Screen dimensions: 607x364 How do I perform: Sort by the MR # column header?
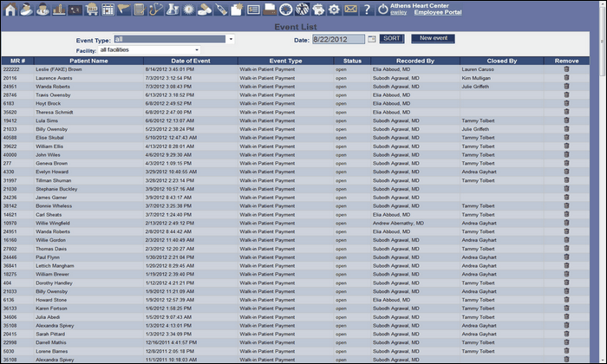(18, 61)
